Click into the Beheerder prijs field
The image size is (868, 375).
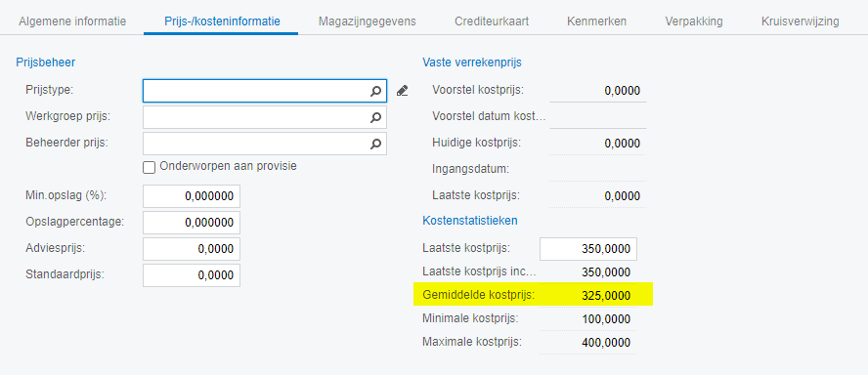pos(265,144)
